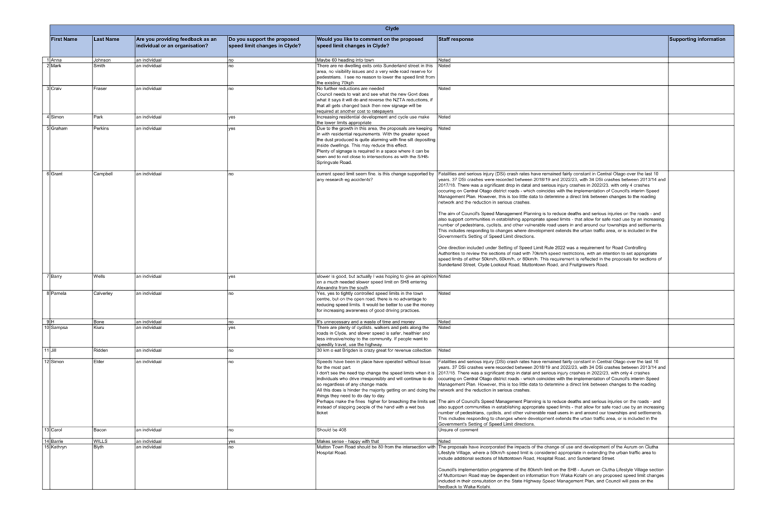Click first name cell 'Sampsa'

pyautogui.click(x=59, y=328)
